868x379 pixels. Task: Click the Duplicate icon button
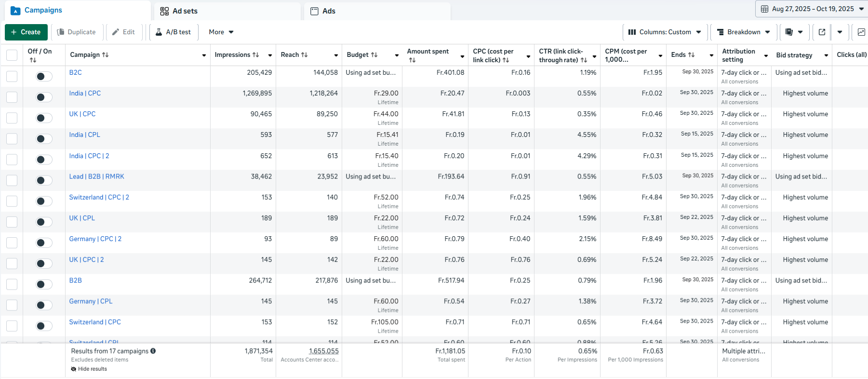point(76,32)
